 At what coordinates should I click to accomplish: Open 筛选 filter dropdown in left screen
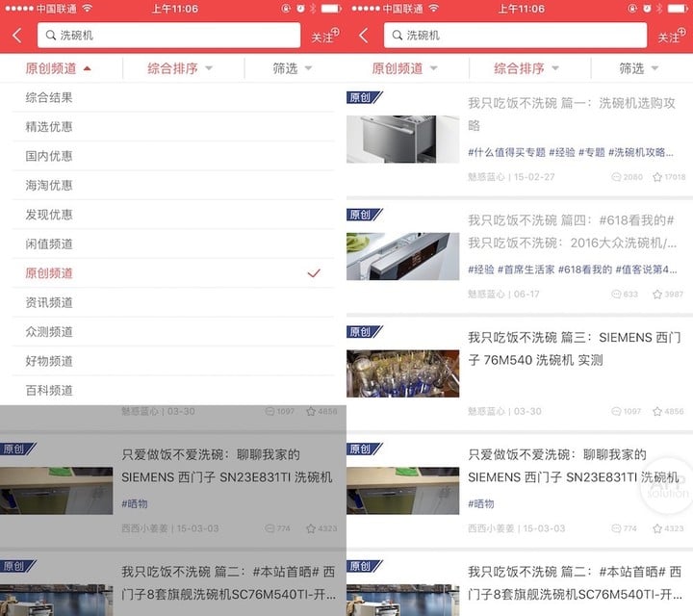click(293, 68)
